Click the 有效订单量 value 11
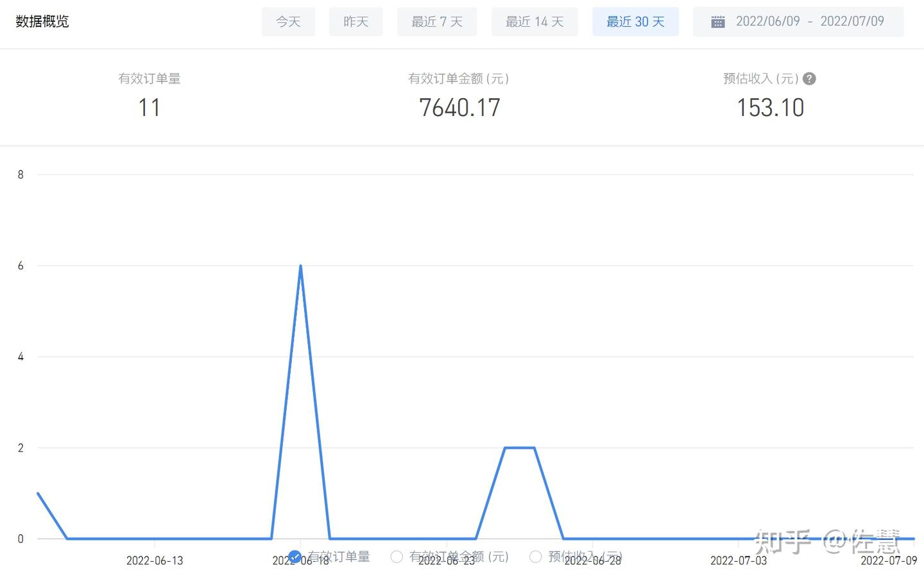The width and height of the screenshot is (924, 579). pos(150,108)
